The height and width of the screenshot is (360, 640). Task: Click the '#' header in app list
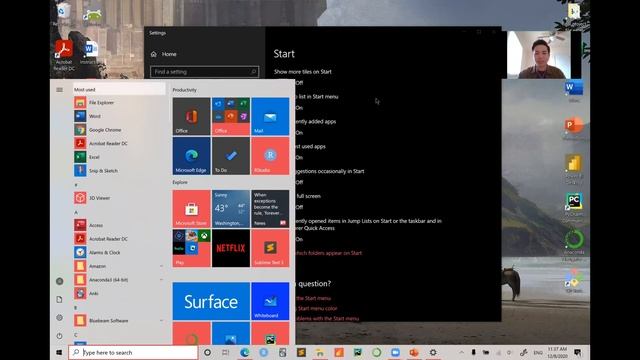76,185
